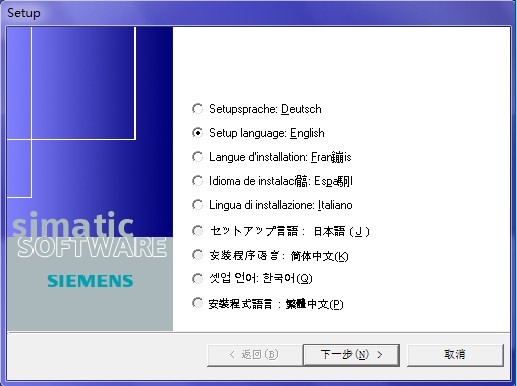Select the Korean 한국어(Q) radio button
The height and width of the screenshot is (386, 517).
click(x=197, y=278)
